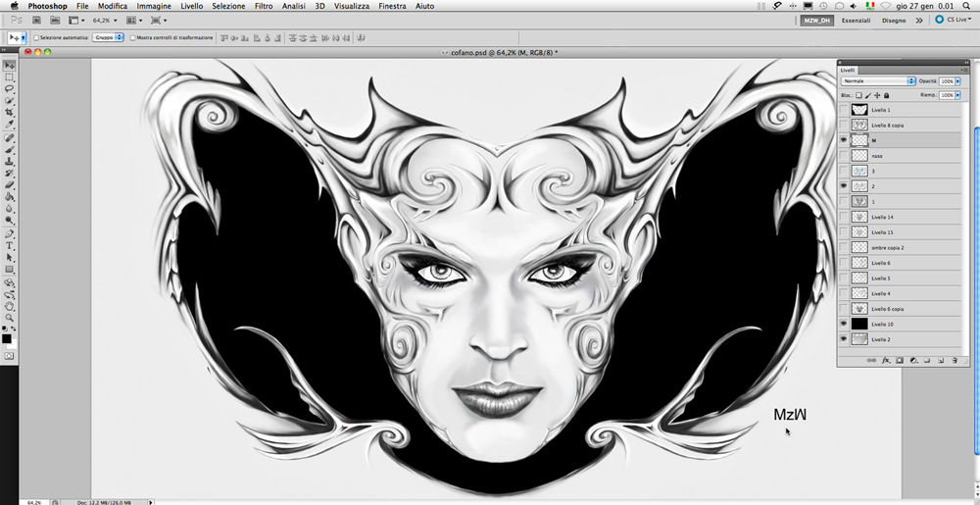Expand the Opacità value dropdown arrow
980x505 pixels.
957,81
